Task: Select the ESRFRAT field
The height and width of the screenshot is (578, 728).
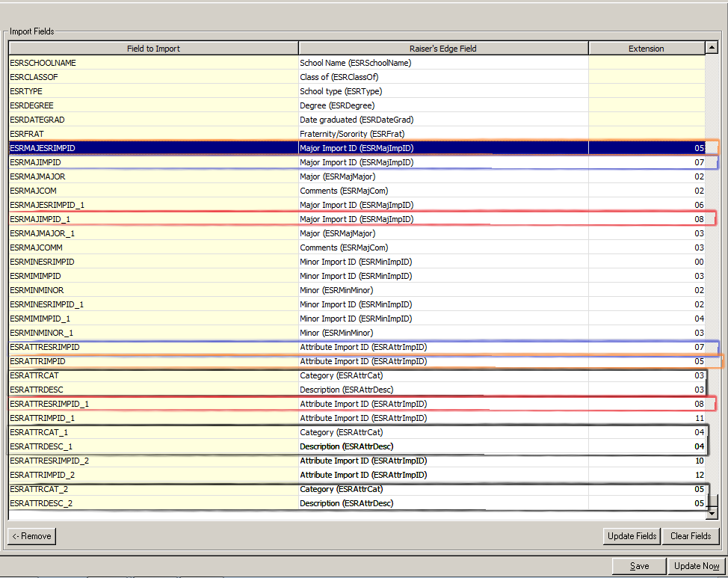Action: (x=153, y=134)
